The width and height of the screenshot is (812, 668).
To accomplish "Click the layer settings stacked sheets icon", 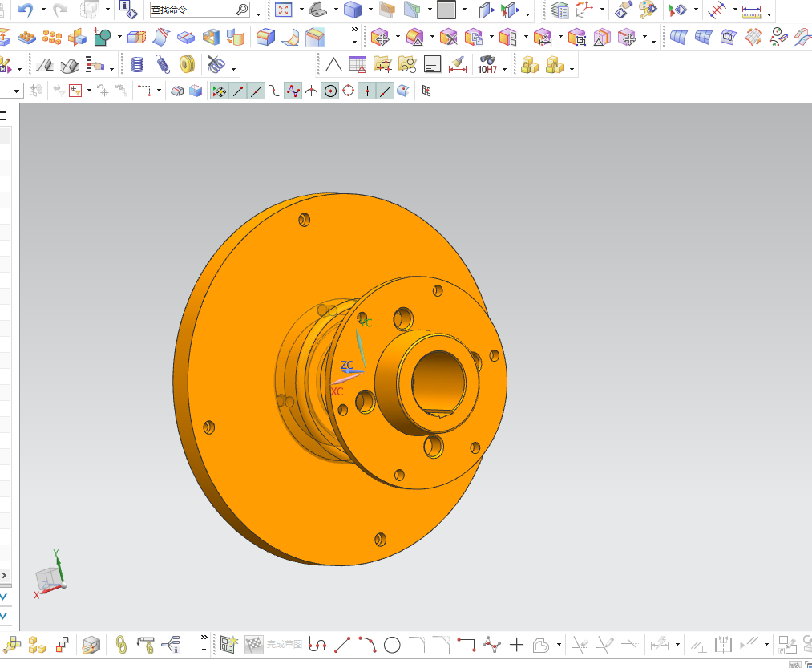I will pyautogui.click(x=560, y=10).
